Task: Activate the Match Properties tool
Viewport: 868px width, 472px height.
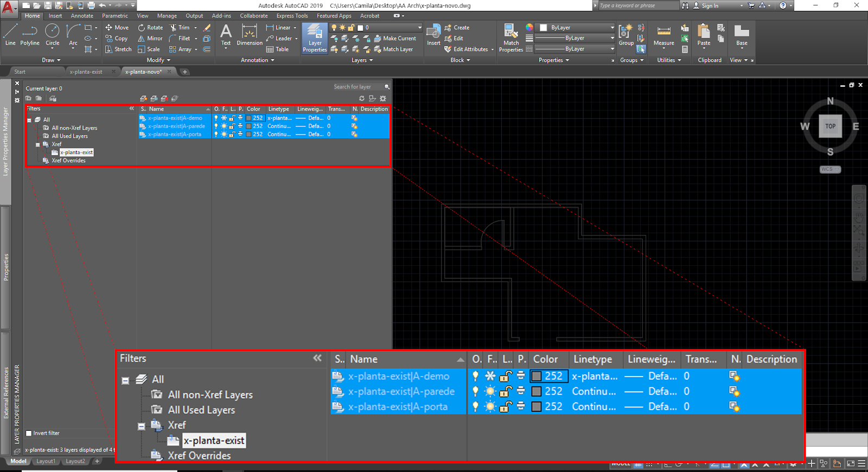Action: (x=511, y=38)
